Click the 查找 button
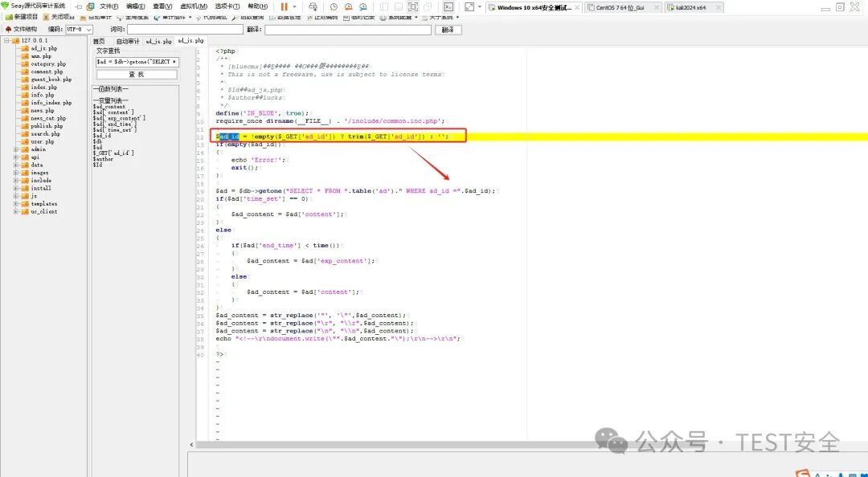This screenshot has height=477, width=868. click(137, 74)
